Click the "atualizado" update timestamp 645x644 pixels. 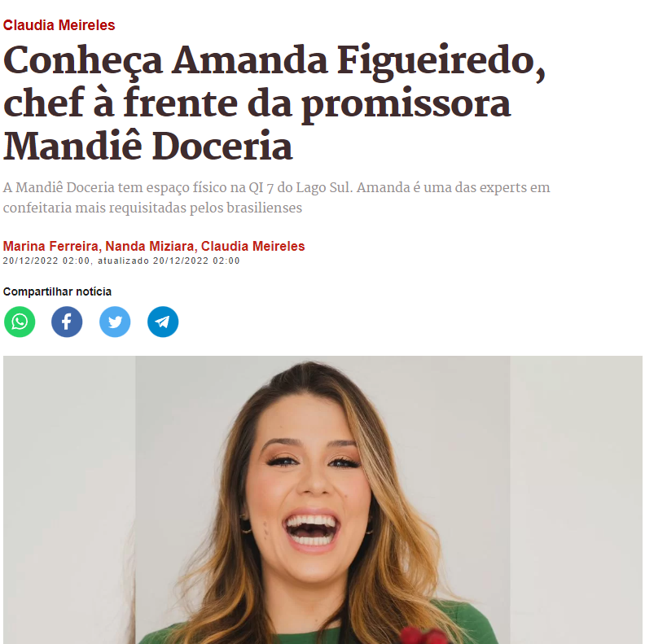(x=169, y=261)
